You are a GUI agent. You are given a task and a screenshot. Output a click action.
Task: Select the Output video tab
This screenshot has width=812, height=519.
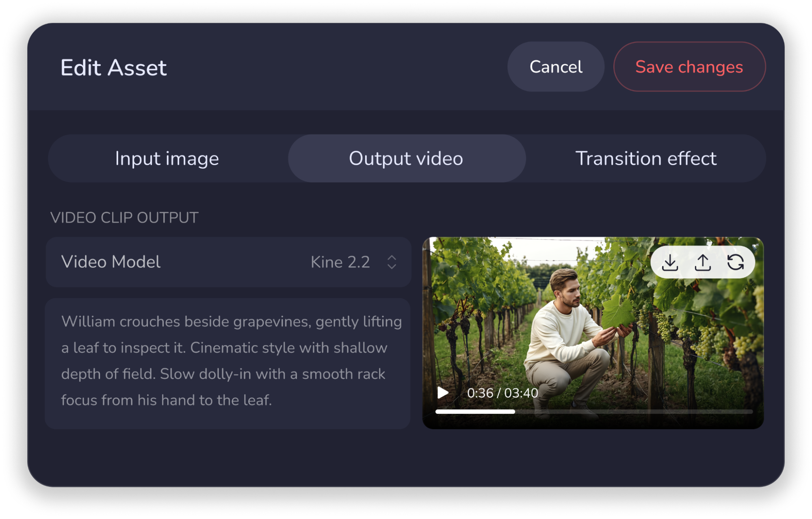pyautogui.click(x=406, y=158)
